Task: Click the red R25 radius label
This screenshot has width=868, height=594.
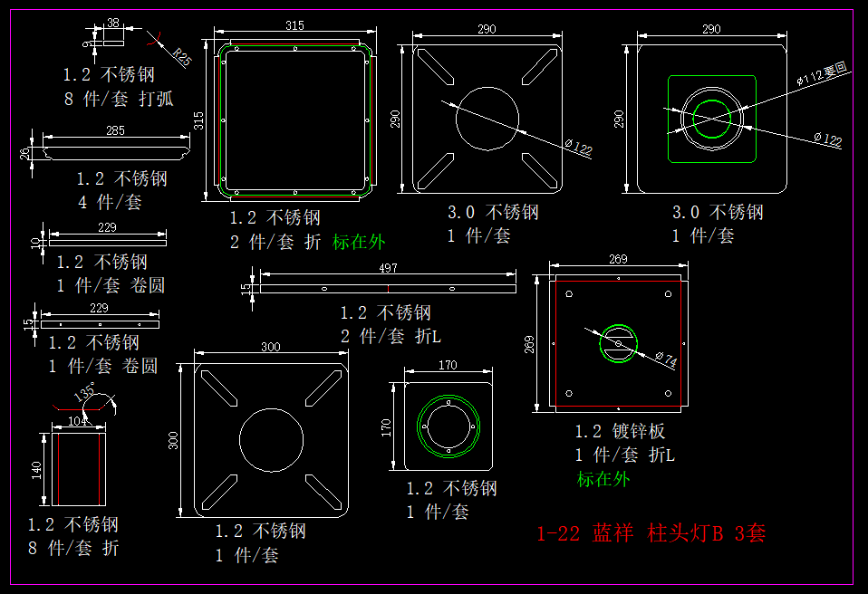Action: 183,58
